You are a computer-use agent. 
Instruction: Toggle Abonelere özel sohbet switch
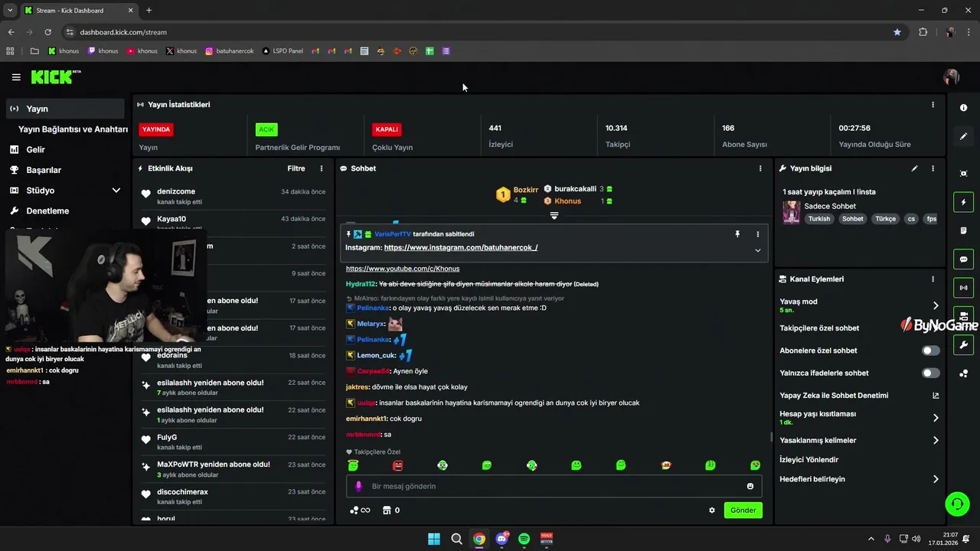click(x=930, y=350)
